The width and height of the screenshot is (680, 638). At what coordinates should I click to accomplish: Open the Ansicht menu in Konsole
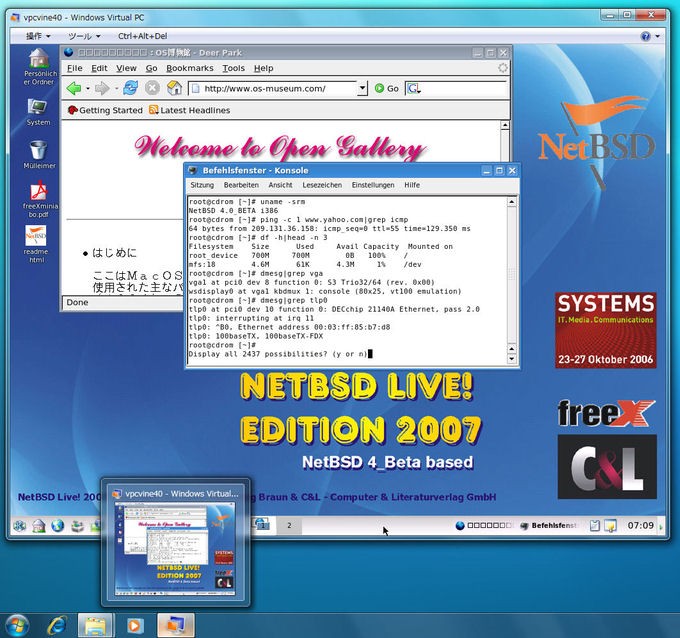[280, 185]
